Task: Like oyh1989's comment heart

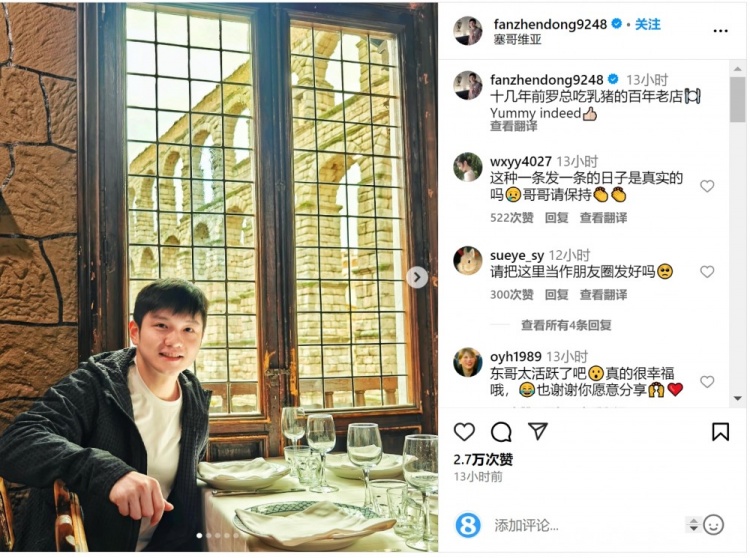Action: tap(707, 382)
